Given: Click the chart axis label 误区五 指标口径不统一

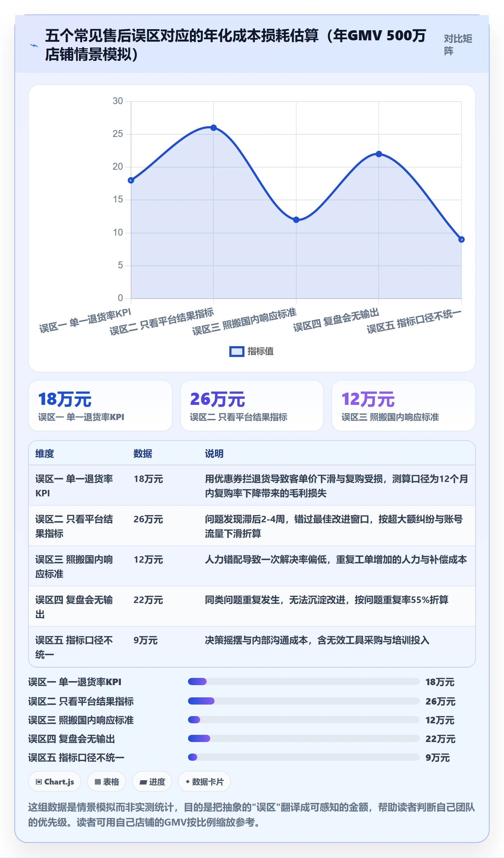Looking at the screenshot, I should pos(414,321).
